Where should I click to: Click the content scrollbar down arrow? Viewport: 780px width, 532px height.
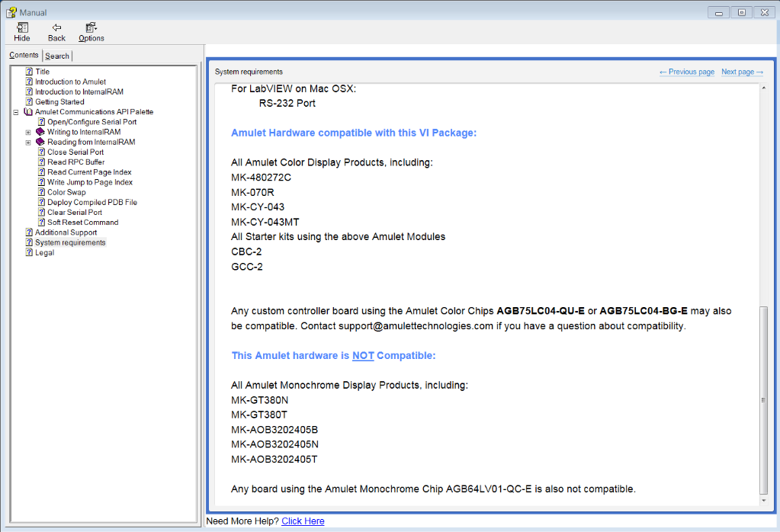(763, 501)
